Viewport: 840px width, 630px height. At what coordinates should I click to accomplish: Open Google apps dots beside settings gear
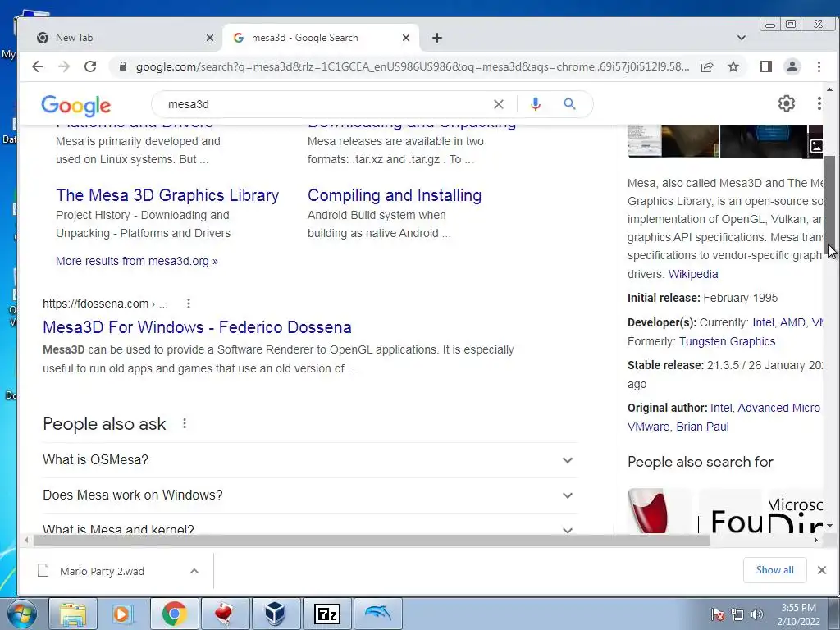coord(819,103)
